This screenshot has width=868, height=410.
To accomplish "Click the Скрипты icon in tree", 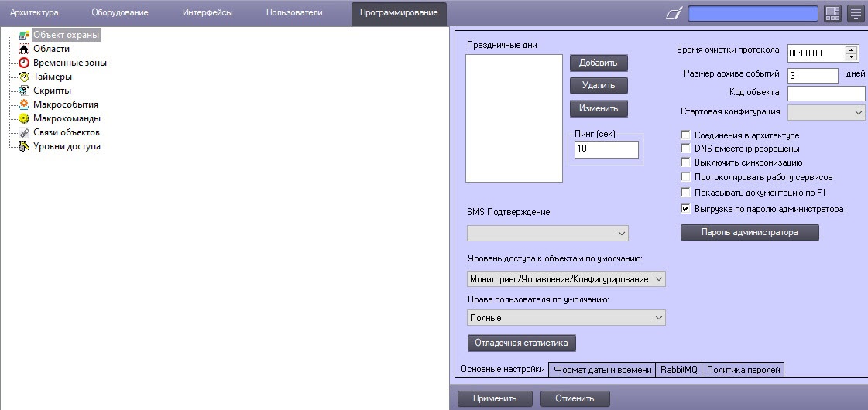I will (x=24, y=91).
